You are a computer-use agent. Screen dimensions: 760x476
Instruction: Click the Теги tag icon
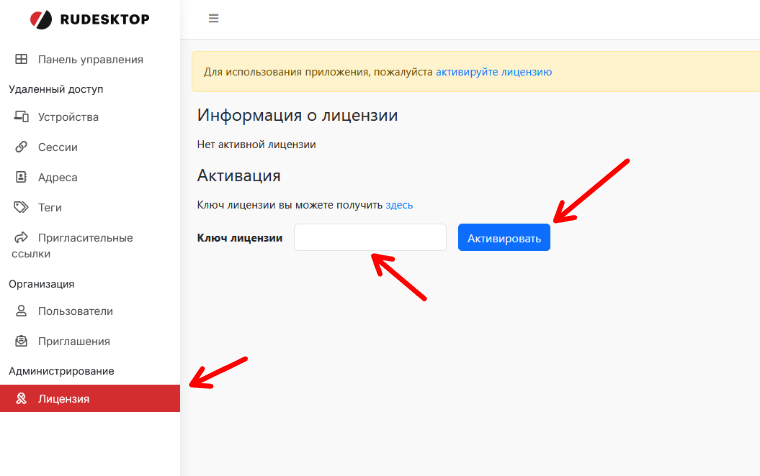pyautogui.click(x=21, y=207)
